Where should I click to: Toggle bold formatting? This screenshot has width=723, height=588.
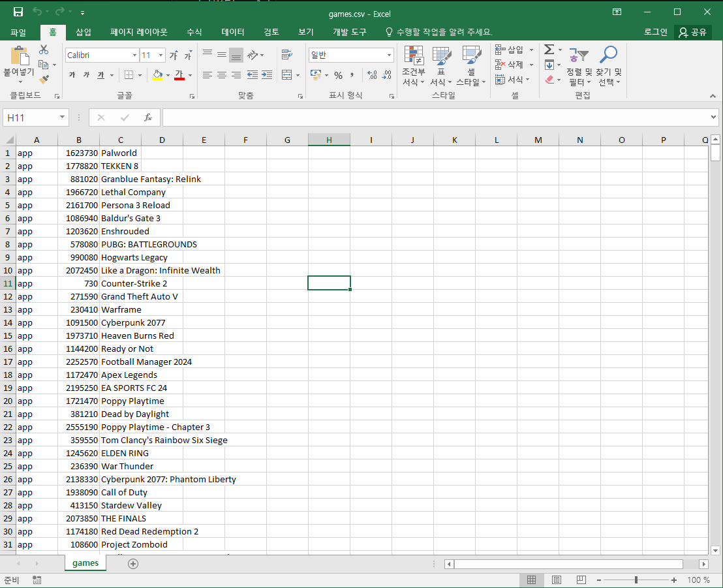72,75
